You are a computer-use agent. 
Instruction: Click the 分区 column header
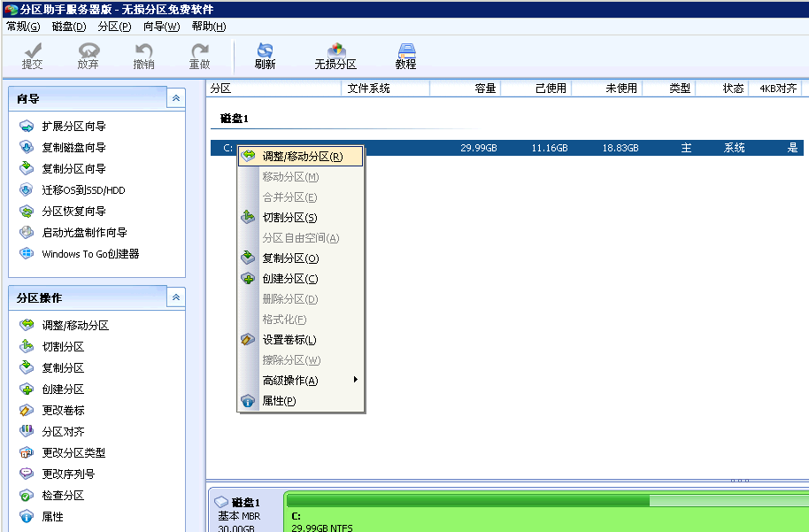[x=274, y=89]
